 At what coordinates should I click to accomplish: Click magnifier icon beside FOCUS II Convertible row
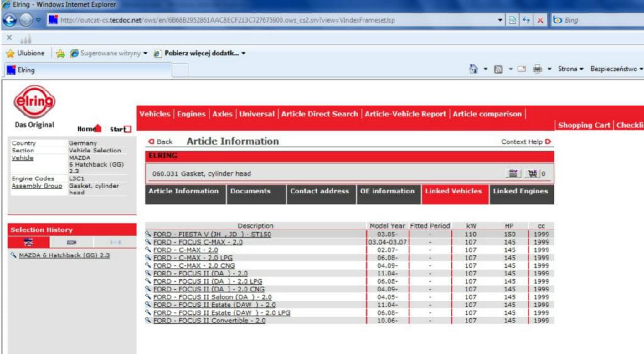click(x=148, y=320)
